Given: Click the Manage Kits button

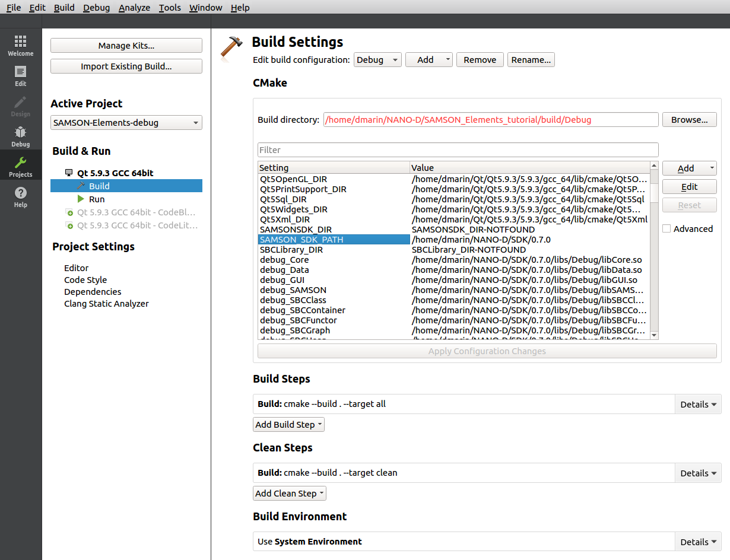Looking at the screenshot, I should tap(126, 45).
